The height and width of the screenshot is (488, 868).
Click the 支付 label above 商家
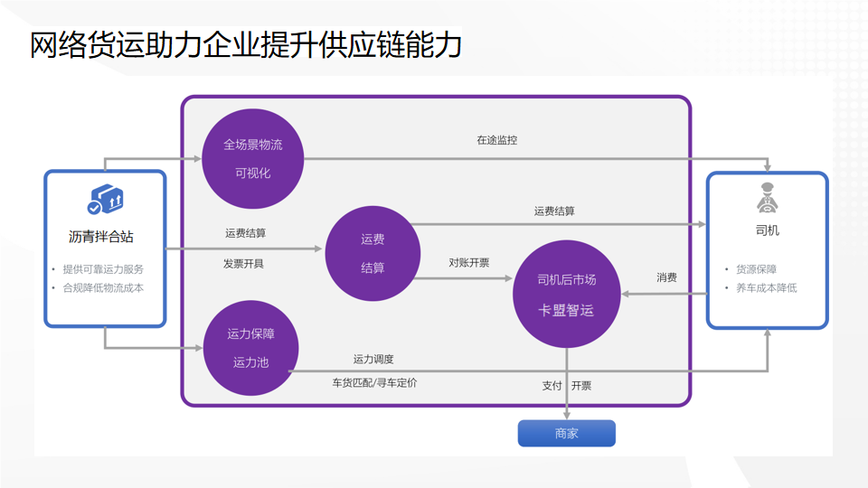point(552,385)
